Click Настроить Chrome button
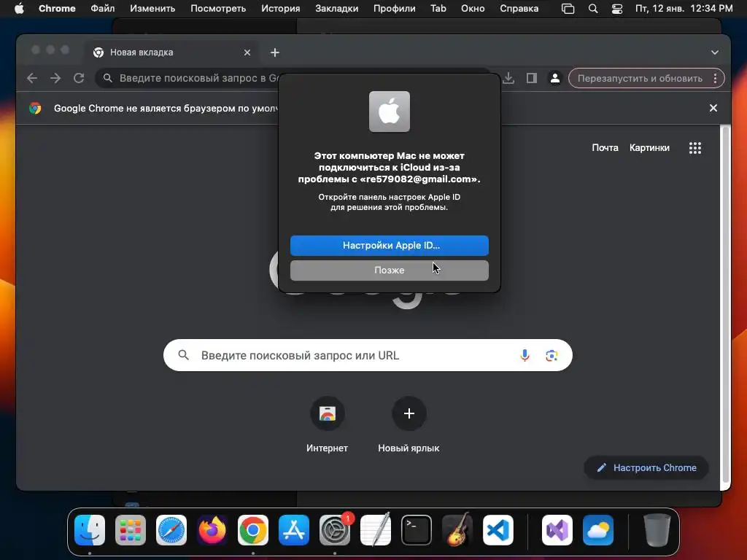Viewport: 747px width, 560px height. tap(646, 467)
